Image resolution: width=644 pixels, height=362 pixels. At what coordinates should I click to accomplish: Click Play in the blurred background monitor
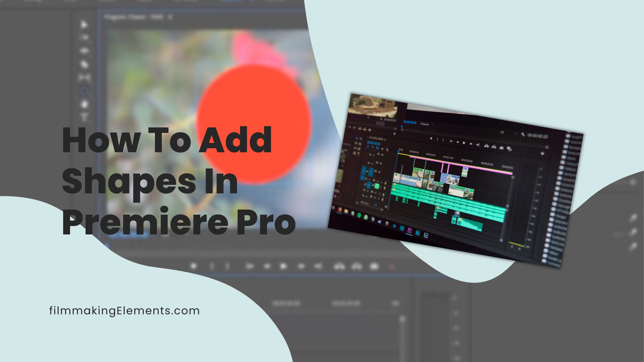pos(283,266)
